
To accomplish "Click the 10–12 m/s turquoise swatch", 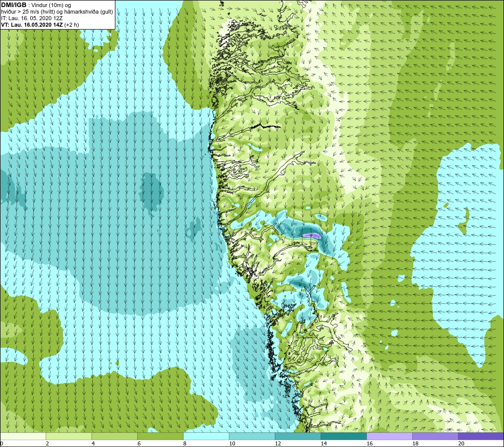I will [x=252, y=436].
